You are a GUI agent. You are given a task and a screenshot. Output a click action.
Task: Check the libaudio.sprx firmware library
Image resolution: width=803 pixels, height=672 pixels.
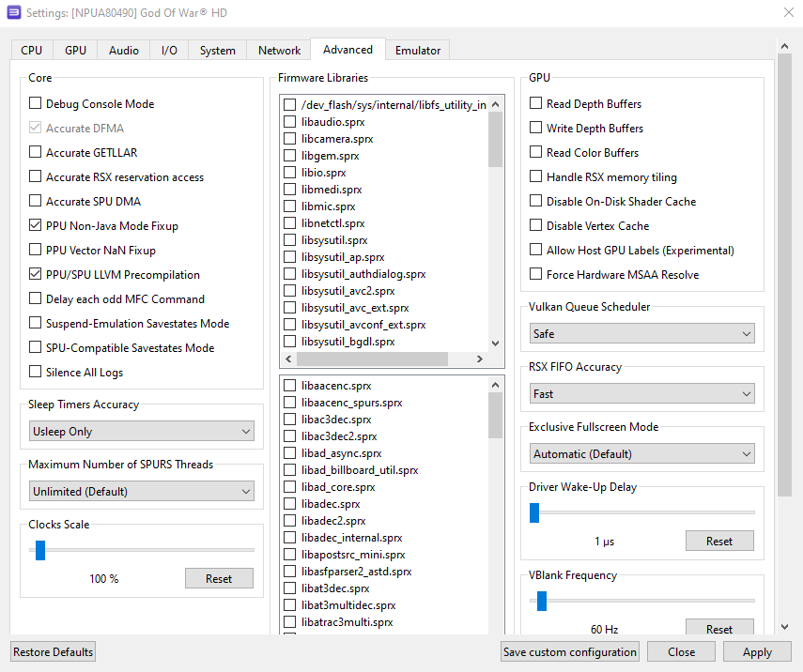290,122
